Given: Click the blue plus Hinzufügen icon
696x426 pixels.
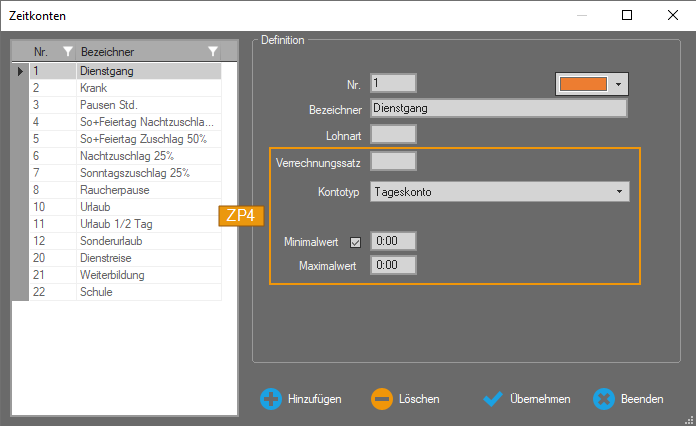Looking at the screenshot, I should click(x=270, y=399).
